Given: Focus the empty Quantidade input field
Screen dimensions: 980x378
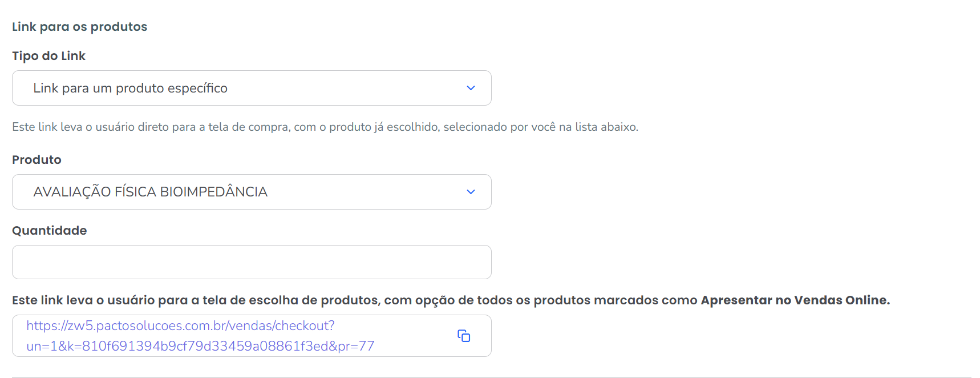Looking at the screenshot, I should (x=251, y=262).
